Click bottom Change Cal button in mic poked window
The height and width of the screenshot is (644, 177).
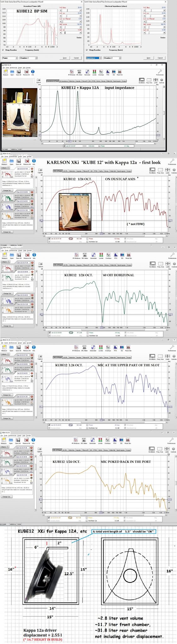pyautogui.click(x=6, y=497)
